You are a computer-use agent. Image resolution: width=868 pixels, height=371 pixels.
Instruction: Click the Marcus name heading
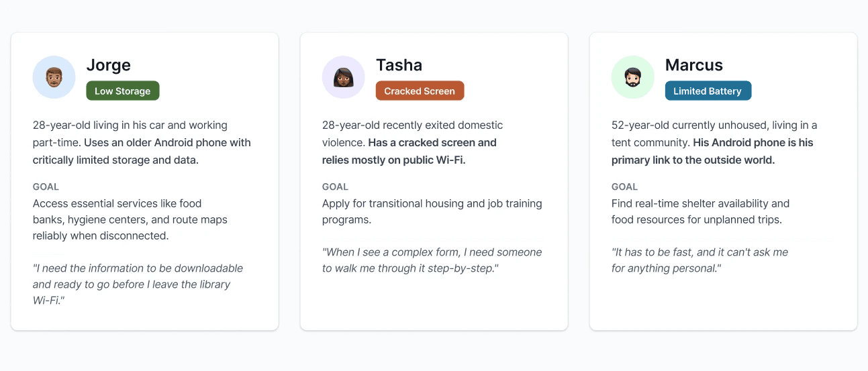pos(693,65)
